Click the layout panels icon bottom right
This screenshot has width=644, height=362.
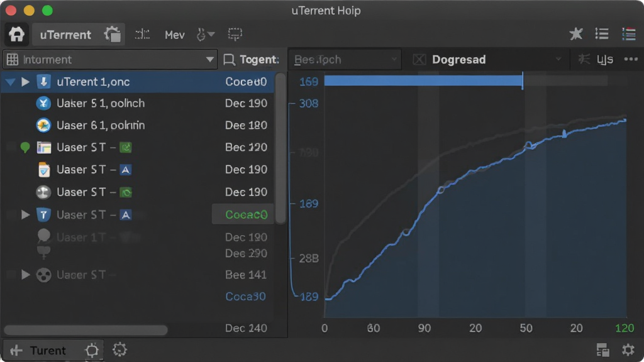point(602,350)
